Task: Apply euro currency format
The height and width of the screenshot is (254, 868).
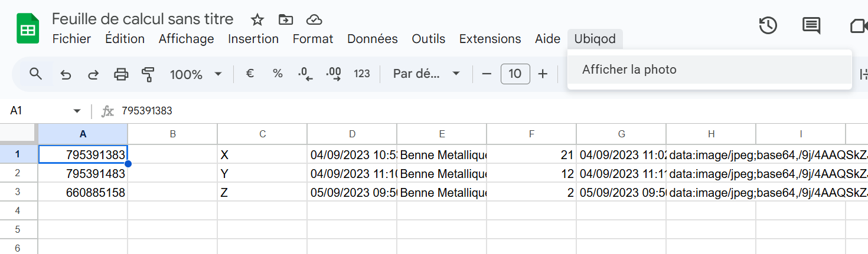Action: click(250, 74)
